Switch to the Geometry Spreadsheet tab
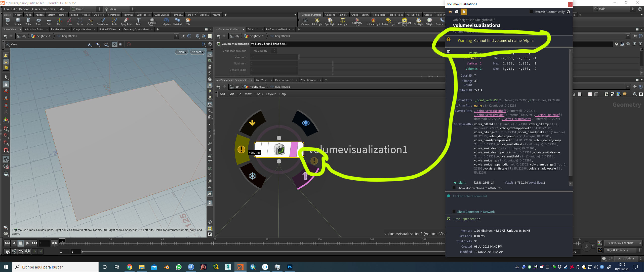Image resolution: width=644 pixels, height=272 pixels. click(136, 29)
